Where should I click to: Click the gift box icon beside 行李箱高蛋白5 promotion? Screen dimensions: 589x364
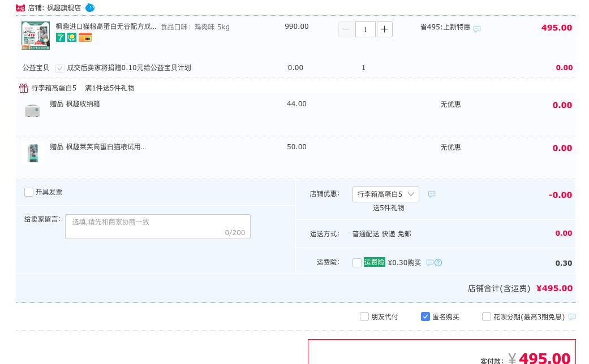click(24, 88)
